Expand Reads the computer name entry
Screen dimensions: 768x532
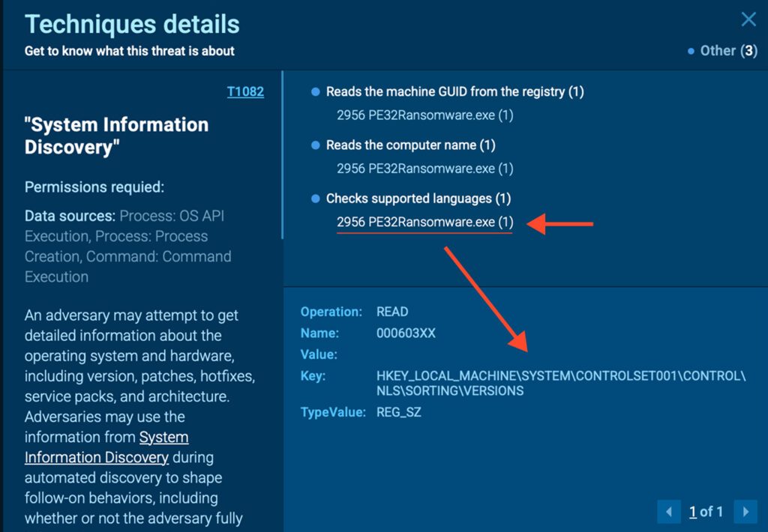coord(410,145)
